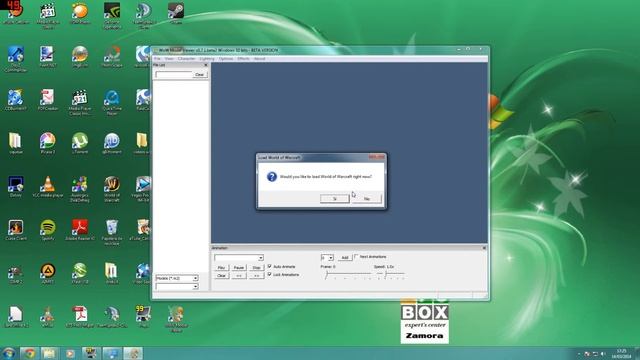The image size is (640, 360).
Task: Toggle the Auto Animate checkbox
Action: 270,266
